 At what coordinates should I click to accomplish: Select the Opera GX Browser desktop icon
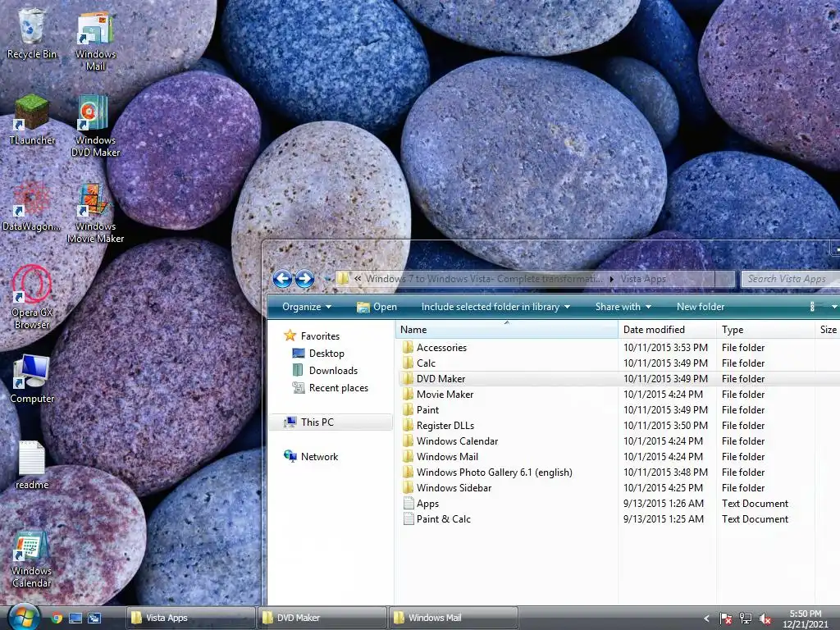point(32,297)
